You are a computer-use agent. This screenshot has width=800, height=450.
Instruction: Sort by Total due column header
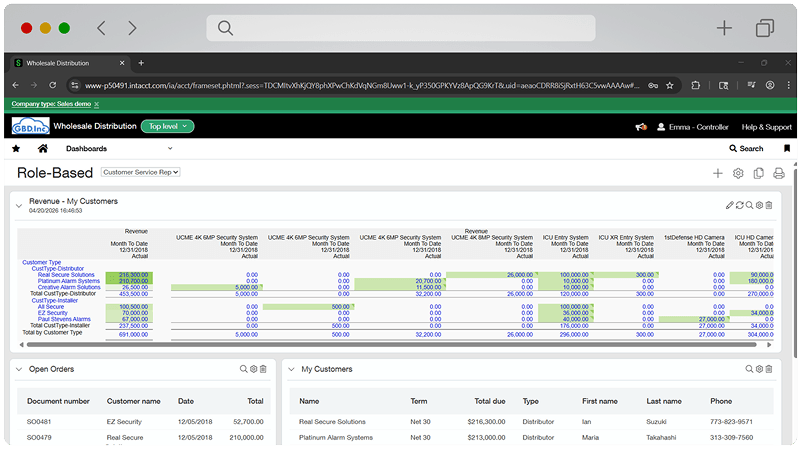[490, 401]
